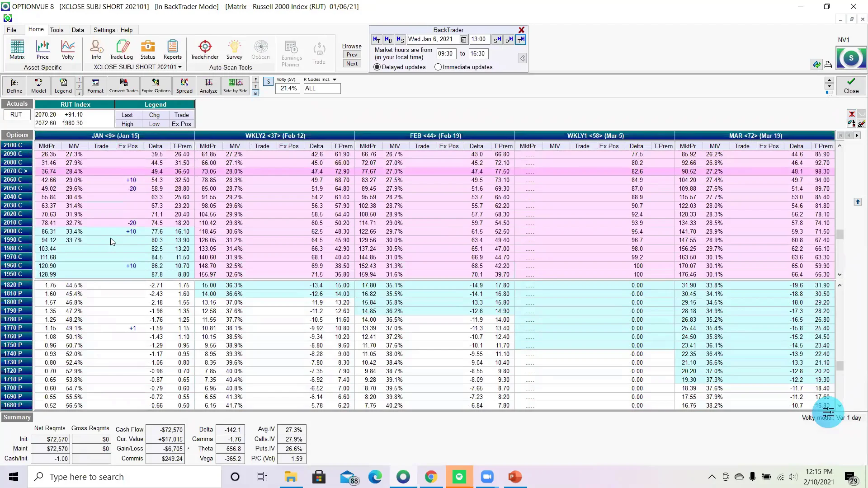Open the File menu
The image size is (868, 488).
[11, 30]
